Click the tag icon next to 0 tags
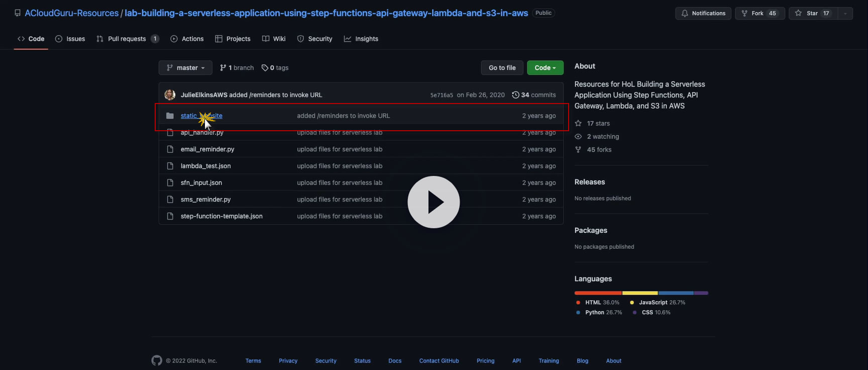Viewport: 868px width, 370px height. click(x=265, y=68)
